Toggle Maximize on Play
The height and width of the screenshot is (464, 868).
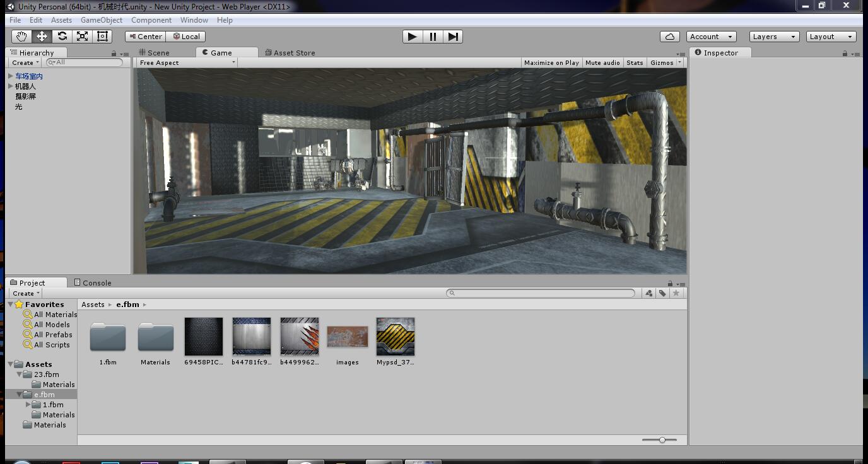pyautogui.click(x=551, y=62)
